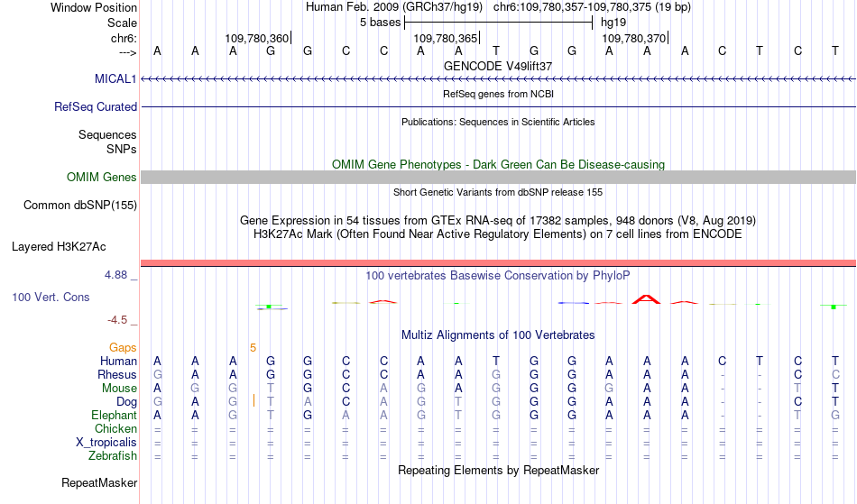Click the 109,780,370 position marker
The height and width of the screenshot is (504, 857).
[x=634, y=38]
